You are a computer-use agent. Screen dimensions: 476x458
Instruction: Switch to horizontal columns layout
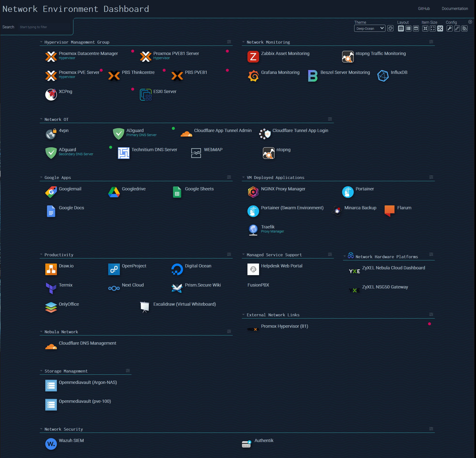tap(416, 28)
